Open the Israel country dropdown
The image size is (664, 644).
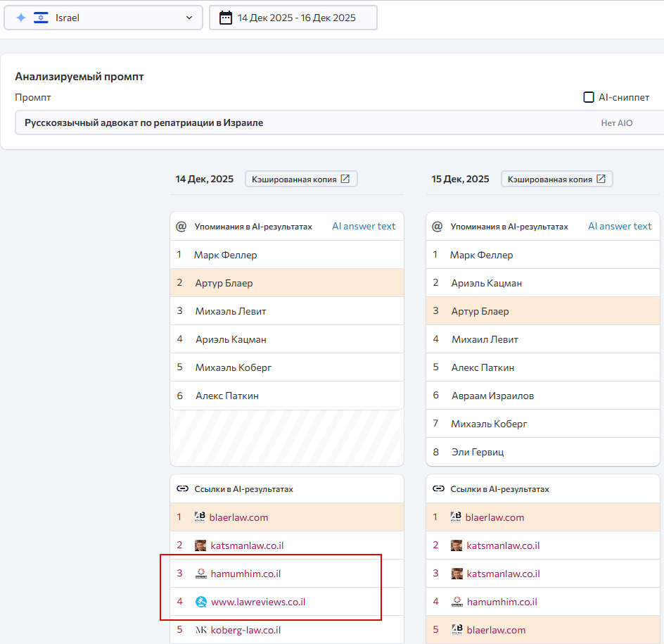[x=103, y=17]
